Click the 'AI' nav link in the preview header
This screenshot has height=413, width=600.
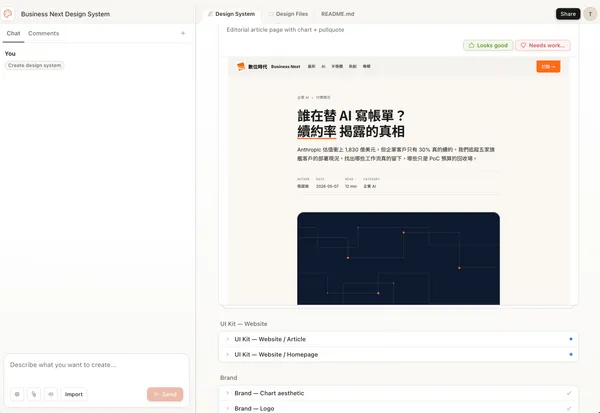coord(323,67)
